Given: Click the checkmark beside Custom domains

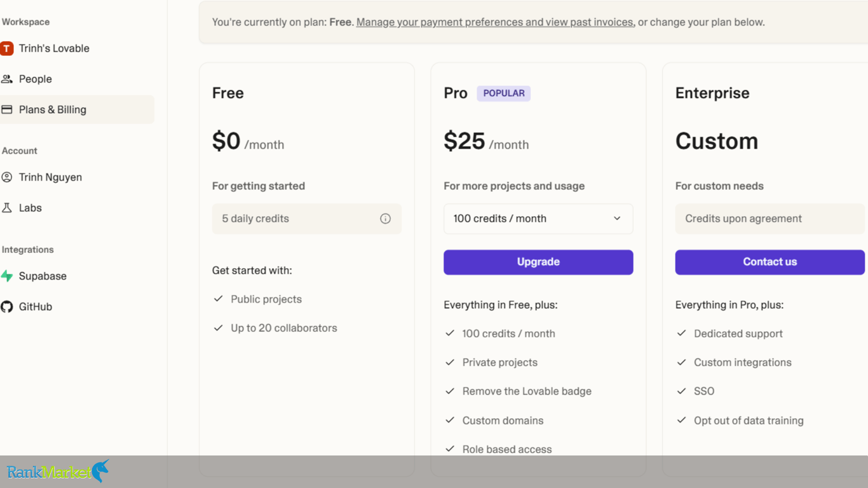Looking at the screenshot, I should click(451, 420).
